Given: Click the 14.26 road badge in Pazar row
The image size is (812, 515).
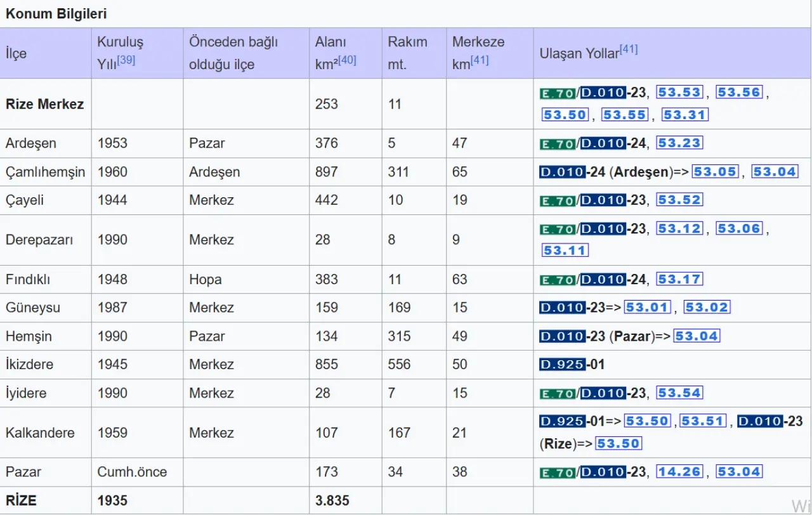Looking at the screenshot, I should 679,472.
